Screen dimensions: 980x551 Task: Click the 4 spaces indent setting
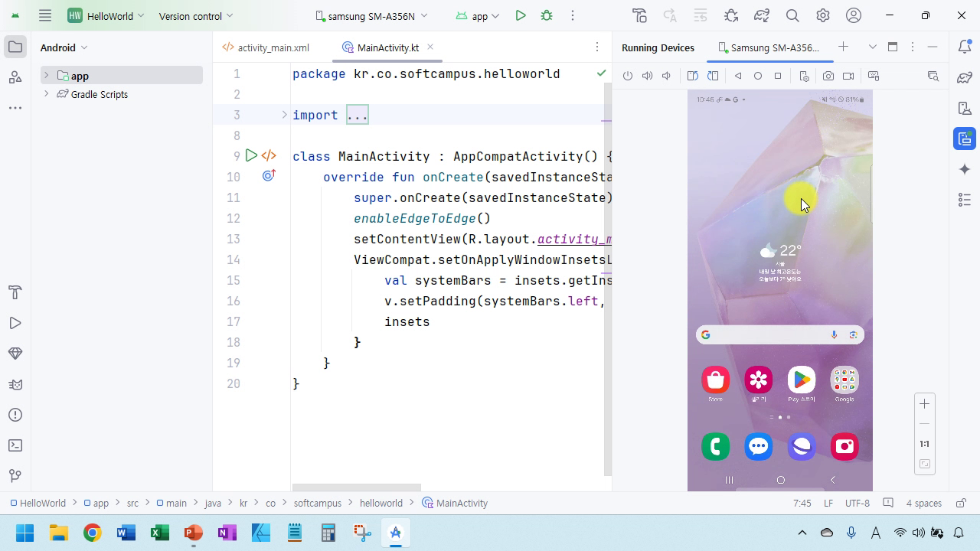(923, 504)
